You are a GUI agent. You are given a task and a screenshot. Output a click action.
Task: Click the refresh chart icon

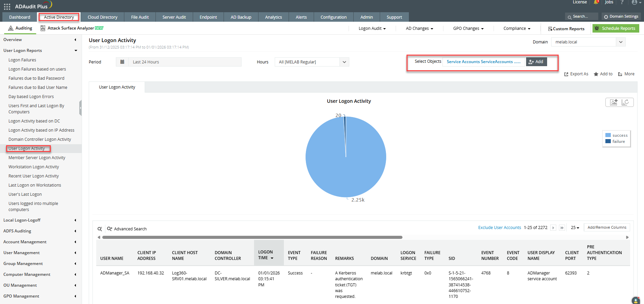(x=625, y=102)
